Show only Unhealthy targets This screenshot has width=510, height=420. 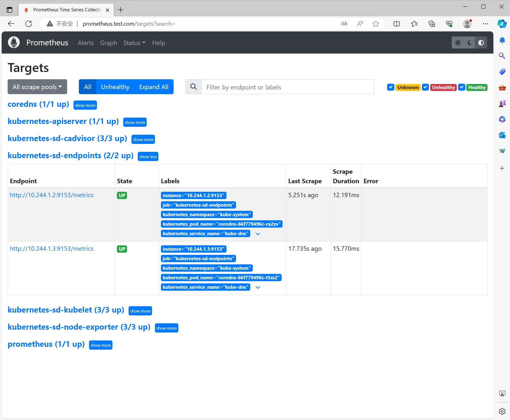(115, 87)
